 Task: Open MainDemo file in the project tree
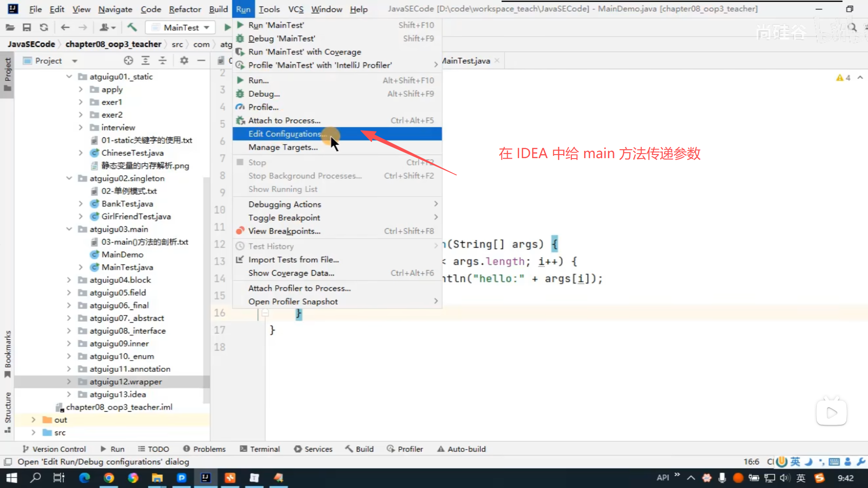[x=122, y=254]
